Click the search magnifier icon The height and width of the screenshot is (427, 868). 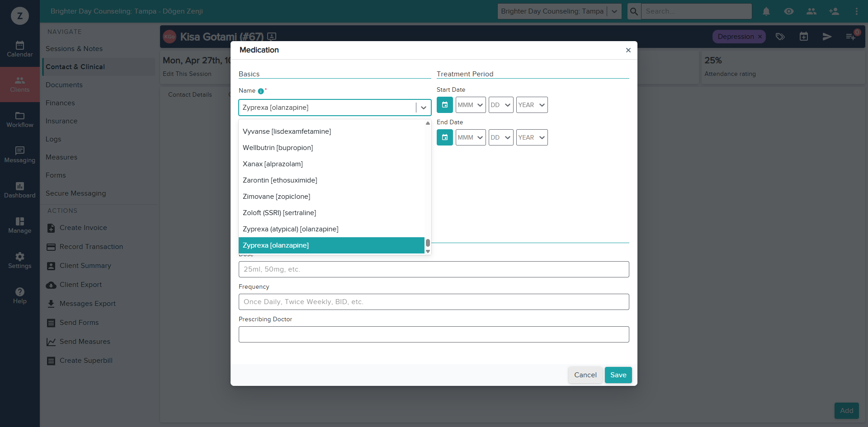point(634,11)
